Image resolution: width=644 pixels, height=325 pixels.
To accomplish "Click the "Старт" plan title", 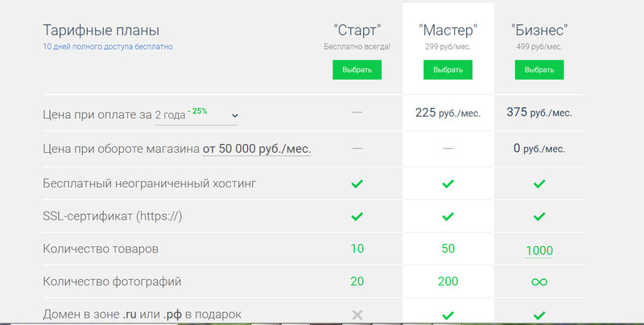I will coord(357,31).
